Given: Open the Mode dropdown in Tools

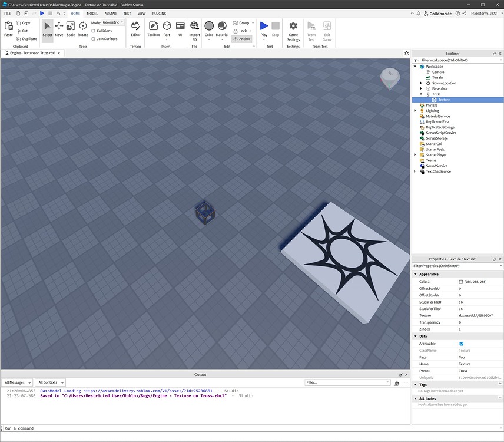Looking at the screenshot, I should click(112, 22).
